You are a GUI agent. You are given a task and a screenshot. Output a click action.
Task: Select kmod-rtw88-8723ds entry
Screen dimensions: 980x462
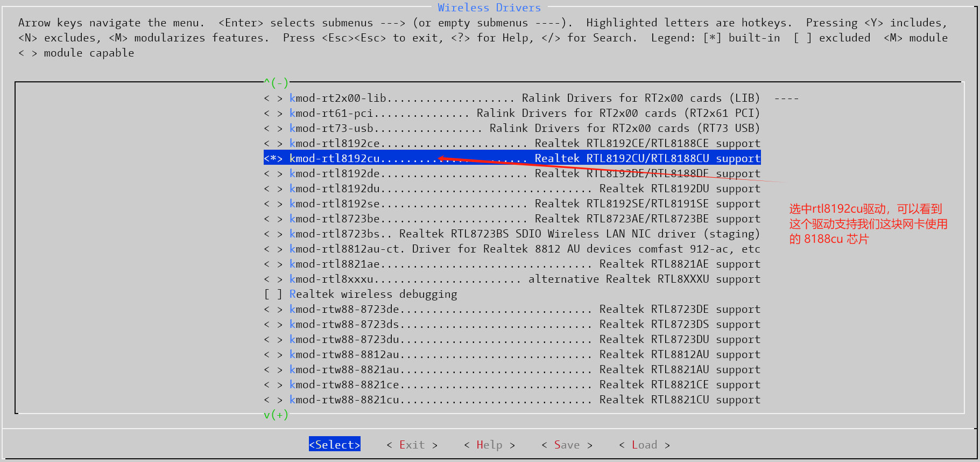point(512,324)
